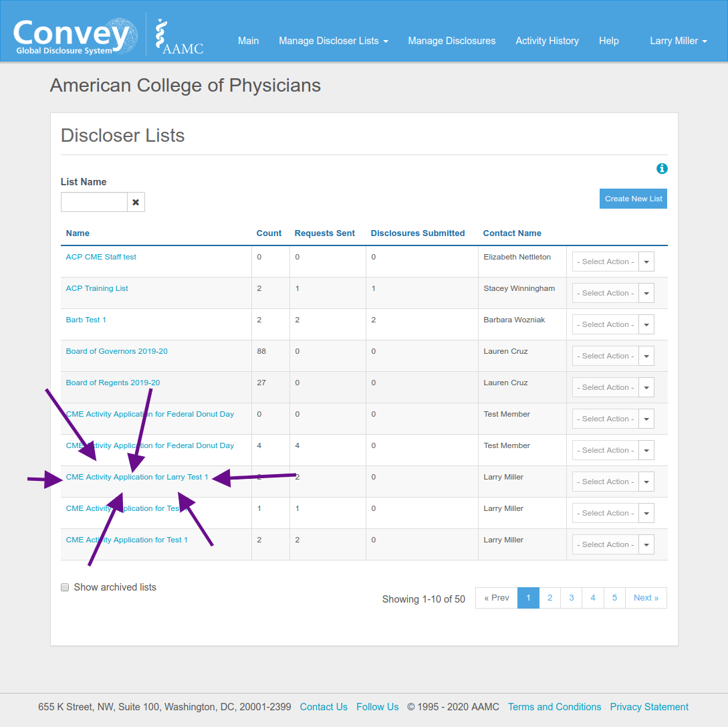728x727 pixels.
Task: Click the Convey Global Disclosure System logo
Action: click(x=76, y=36)
